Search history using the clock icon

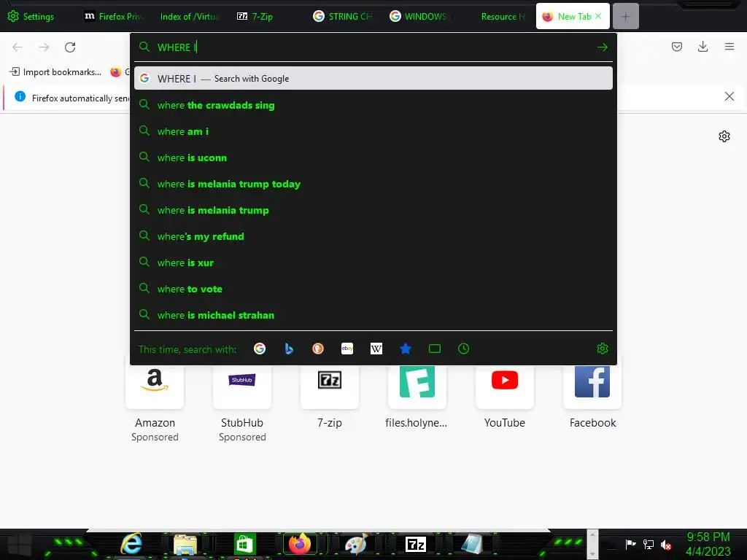click(463, 349)
